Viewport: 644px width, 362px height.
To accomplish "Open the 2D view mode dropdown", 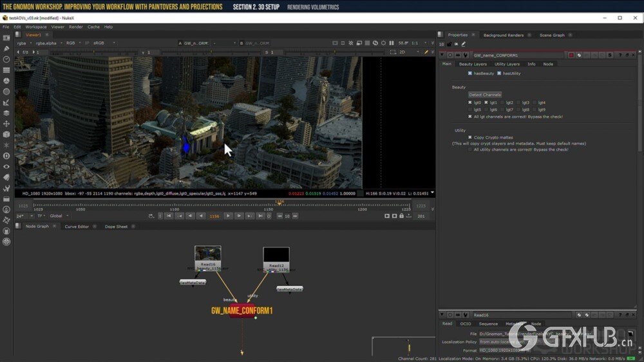I will pyautogui.click(x=409, y=52).
